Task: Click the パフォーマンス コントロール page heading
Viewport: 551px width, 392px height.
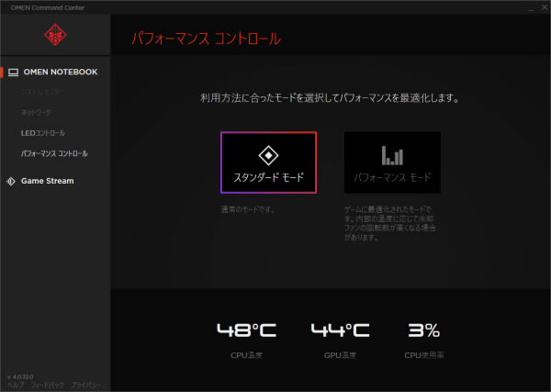Action: pos(207,39)
